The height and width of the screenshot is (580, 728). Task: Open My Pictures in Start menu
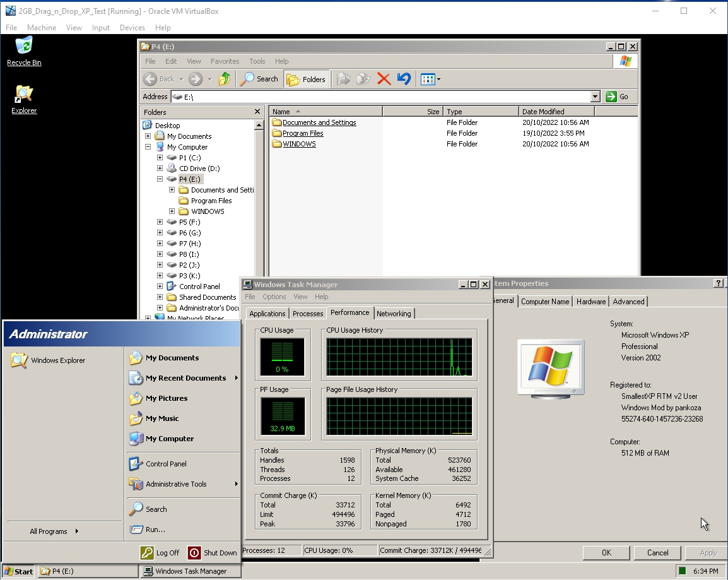(184, 398)
